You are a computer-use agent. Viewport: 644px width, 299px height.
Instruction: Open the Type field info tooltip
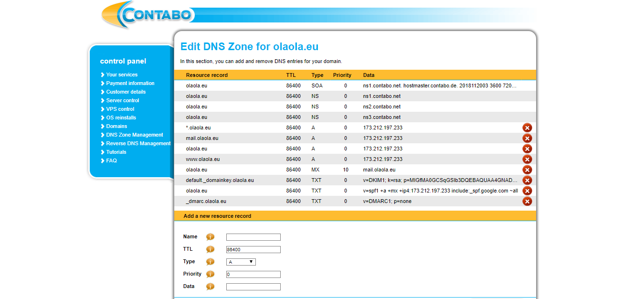(210, 261)
